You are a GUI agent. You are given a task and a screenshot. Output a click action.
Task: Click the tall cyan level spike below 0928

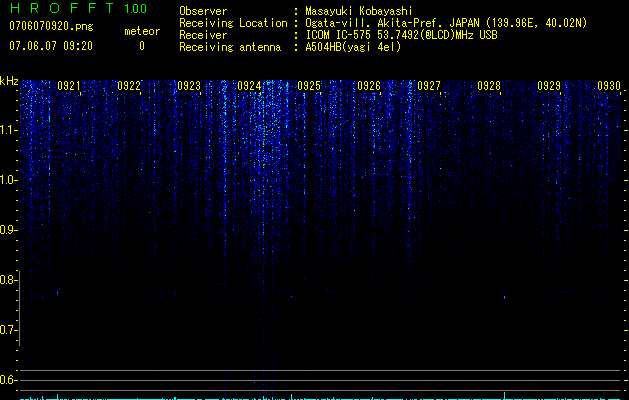[504, 395]
